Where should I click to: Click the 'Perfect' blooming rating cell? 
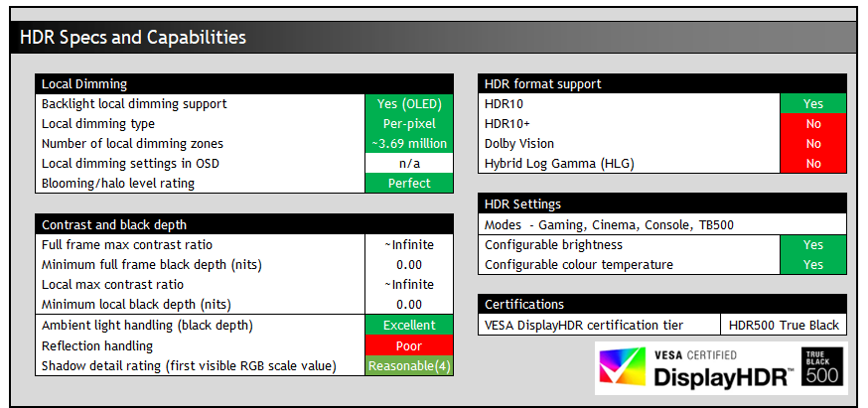click(409, 183)
